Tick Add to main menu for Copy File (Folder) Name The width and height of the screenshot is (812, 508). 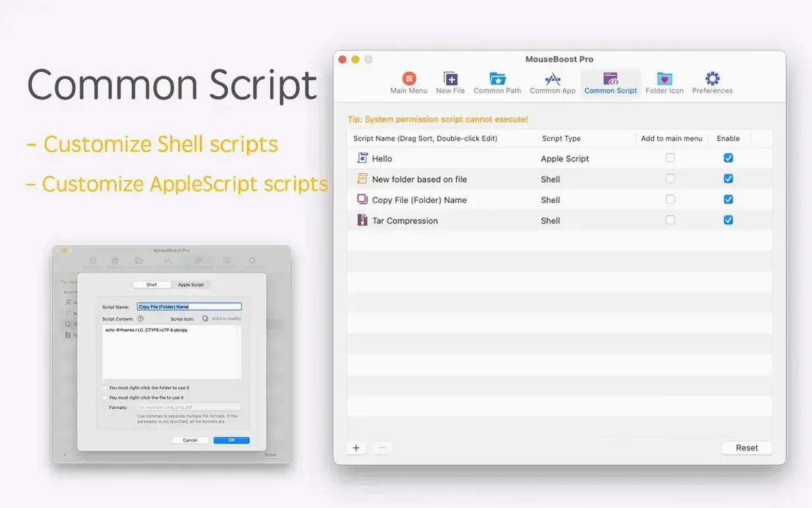click(670, 199)
